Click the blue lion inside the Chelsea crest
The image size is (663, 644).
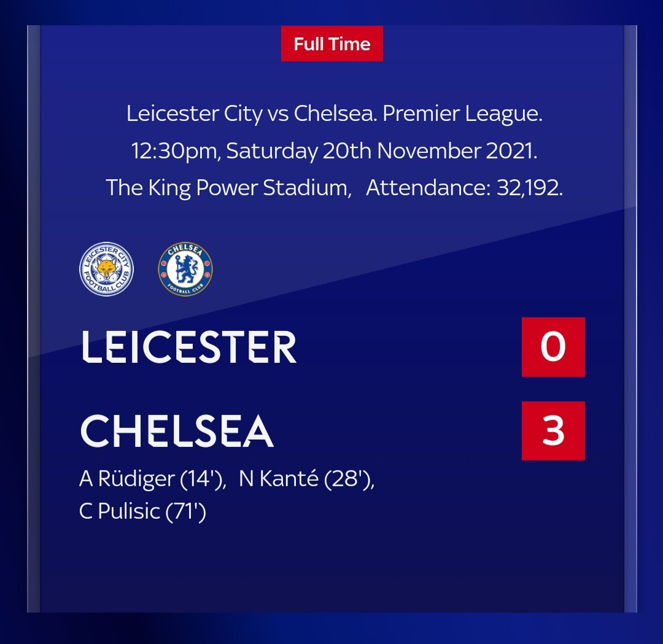pyautogui.click(x=185, y=269)
